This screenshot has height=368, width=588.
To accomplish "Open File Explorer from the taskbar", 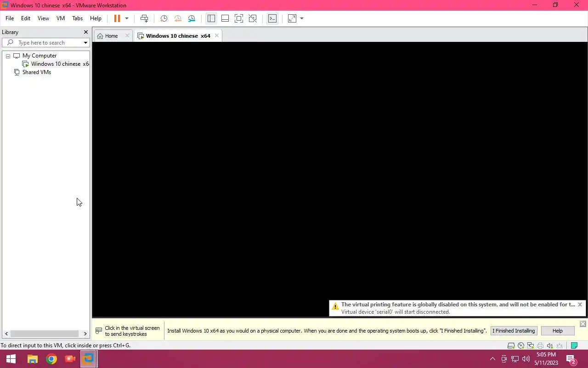I will [x=32, y=359].
